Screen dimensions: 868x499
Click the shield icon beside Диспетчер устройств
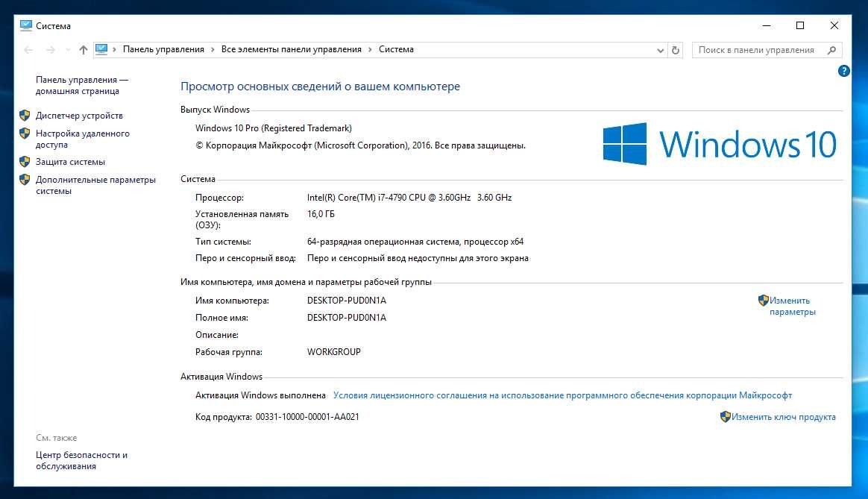25,115
